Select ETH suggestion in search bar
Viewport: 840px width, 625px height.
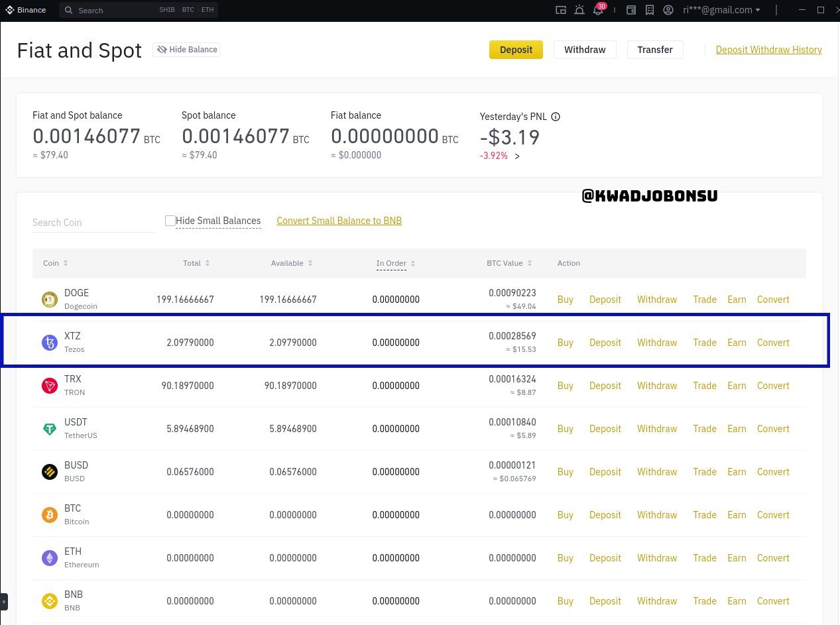pos(207,11)
